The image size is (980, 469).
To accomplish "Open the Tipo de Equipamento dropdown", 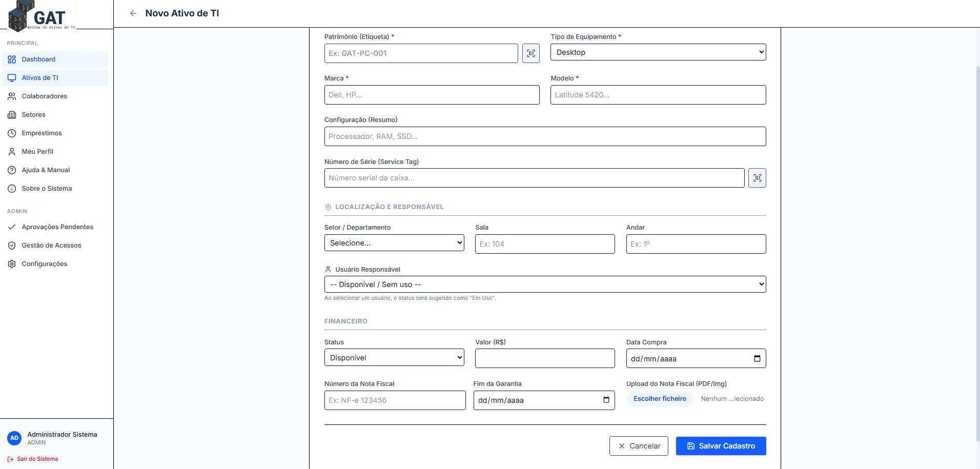I will click(658, 52).
